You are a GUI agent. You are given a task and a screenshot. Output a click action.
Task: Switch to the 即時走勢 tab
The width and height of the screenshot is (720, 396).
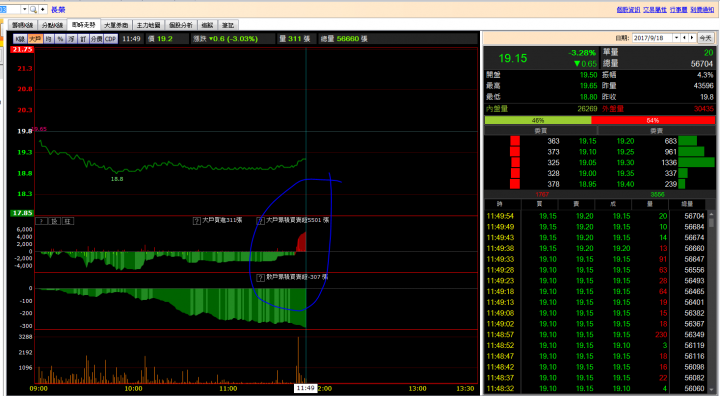click(84, 25)
